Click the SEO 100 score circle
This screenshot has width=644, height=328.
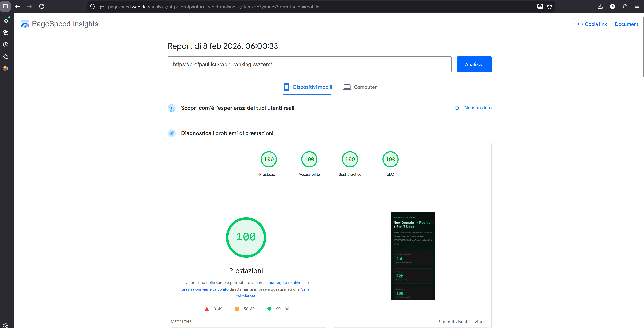click(x=390, y=159)
